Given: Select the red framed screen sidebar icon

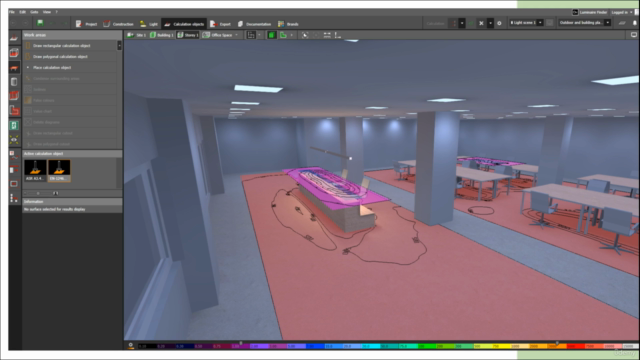Looking at the screenshot, I should coord(14,184).
